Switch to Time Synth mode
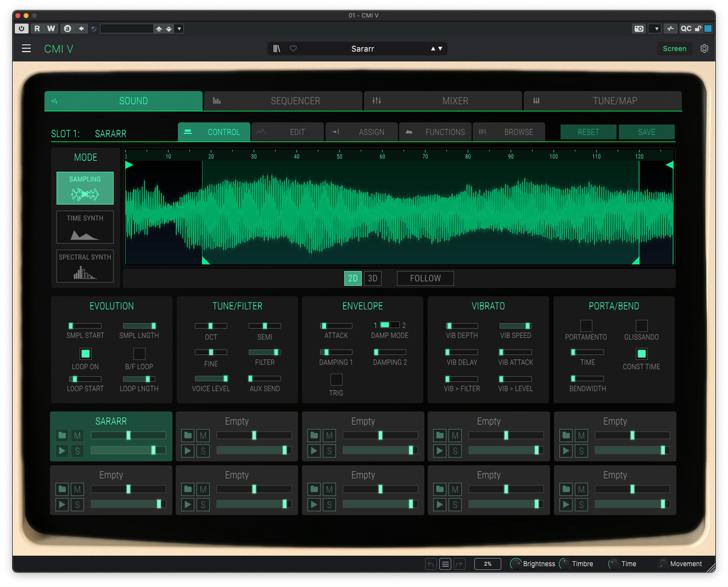Screen dimensions: 728x587 tap(84, 227)
